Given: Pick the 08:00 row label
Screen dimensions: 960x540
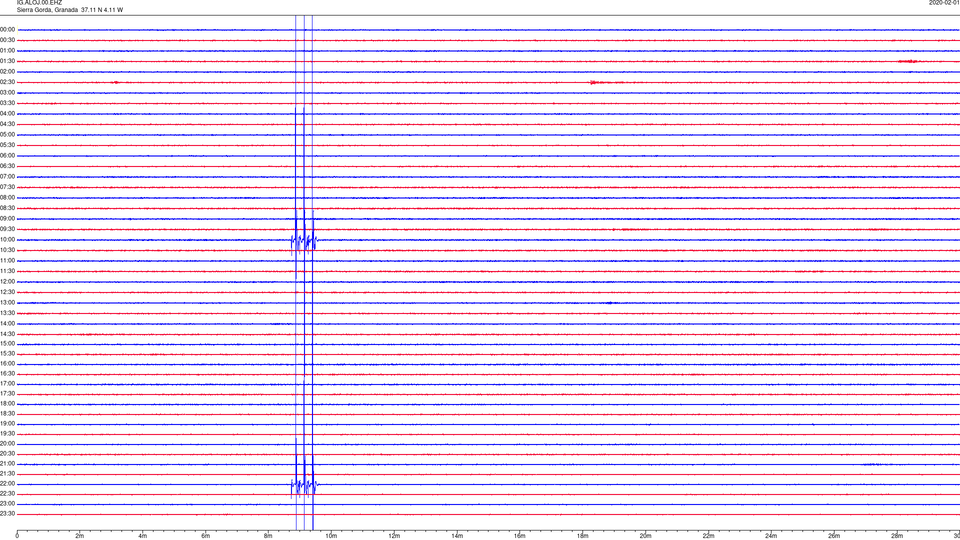Looking at the screenshot, I should (7, 198).
